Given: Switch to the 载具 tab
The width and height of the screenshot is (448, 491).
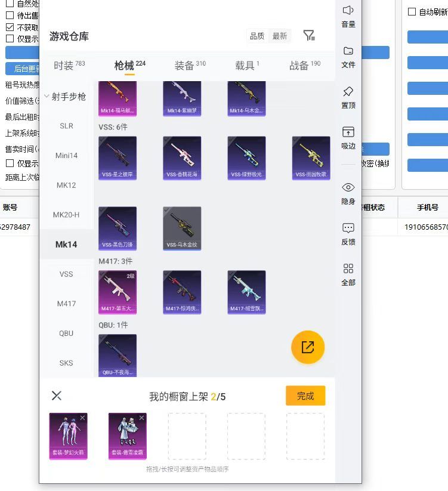Looking at the screenshot, I should coord(247,66).
